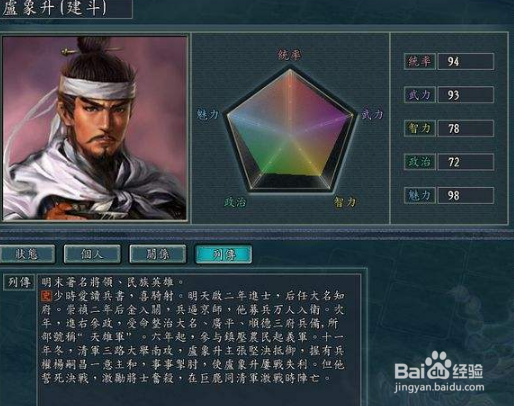The image size is (514, 406).
Task: Switch to the 個人 tab
Action: [92, 254]
